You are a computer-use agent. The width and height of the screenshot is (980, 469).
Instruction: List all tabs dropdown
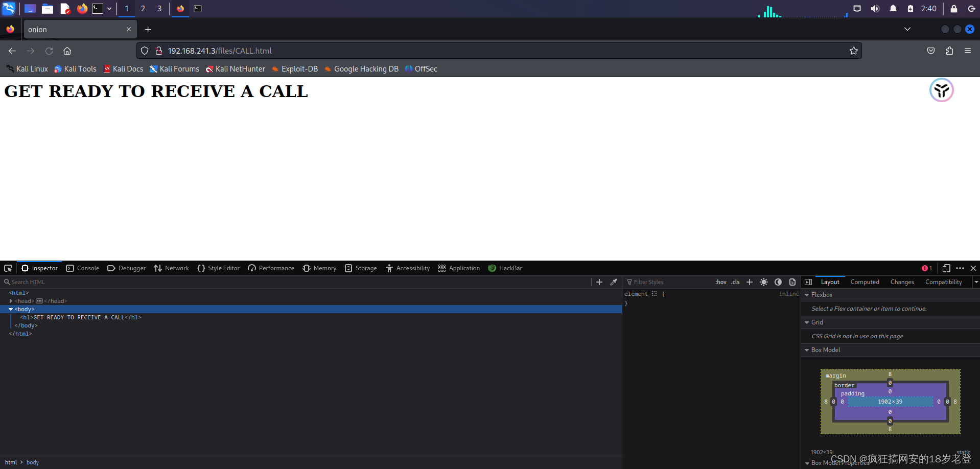(907, 29)
